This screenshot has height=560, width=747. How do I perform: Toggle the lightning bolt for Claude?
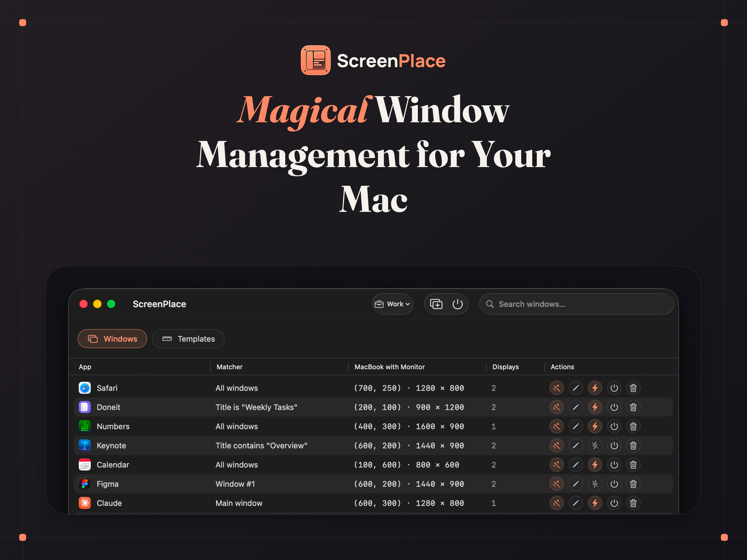click(595, 503)
